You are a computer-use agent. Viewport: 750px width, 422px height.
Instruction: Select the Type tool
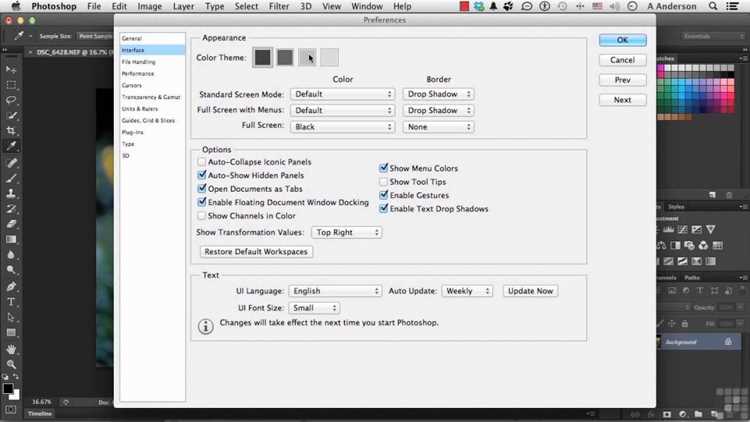coord(11,302)
